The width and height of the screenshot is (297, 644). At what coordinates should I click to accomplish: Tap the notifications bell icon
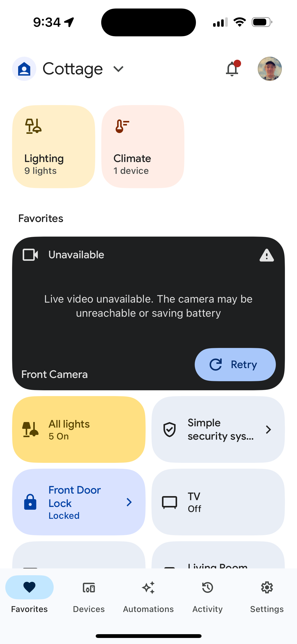coord(232,69)
